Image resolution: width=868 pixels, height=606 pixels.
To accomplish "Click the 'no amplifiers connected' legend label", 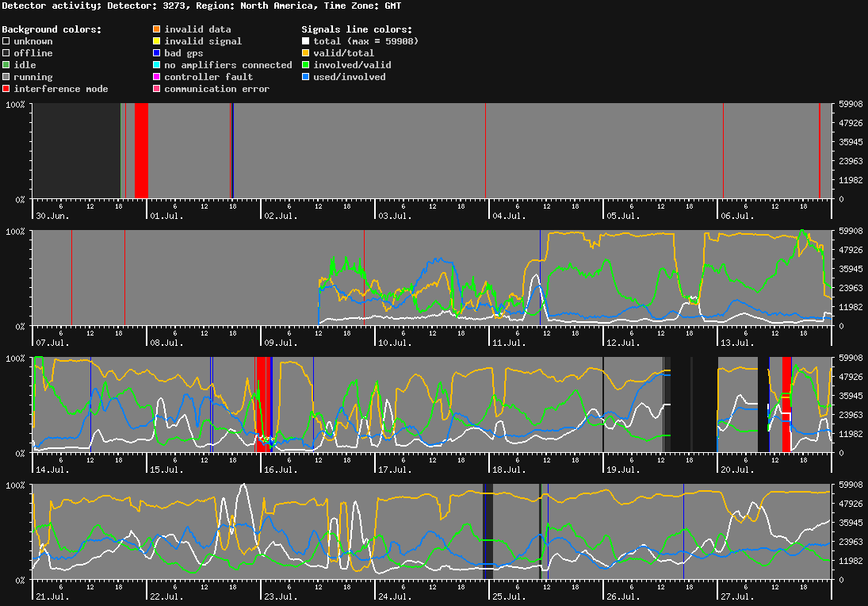I will click(x=228, y=65).
